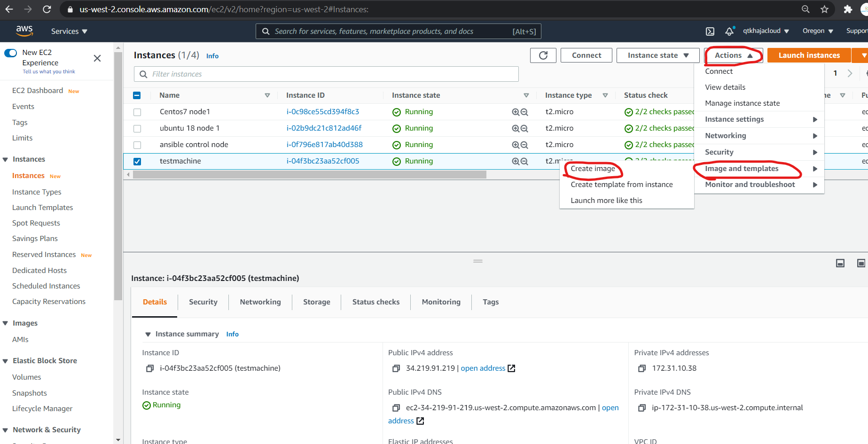Check the Centos7 node1 row checkbox
The width and height of the screenshot is (868, 444).
[x=137, y=112]
